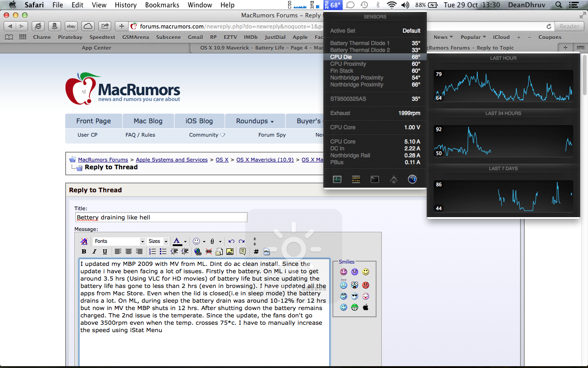Click the Insert Link globe icon
Screen dimensions: 588x368
(x=198, y=252)
